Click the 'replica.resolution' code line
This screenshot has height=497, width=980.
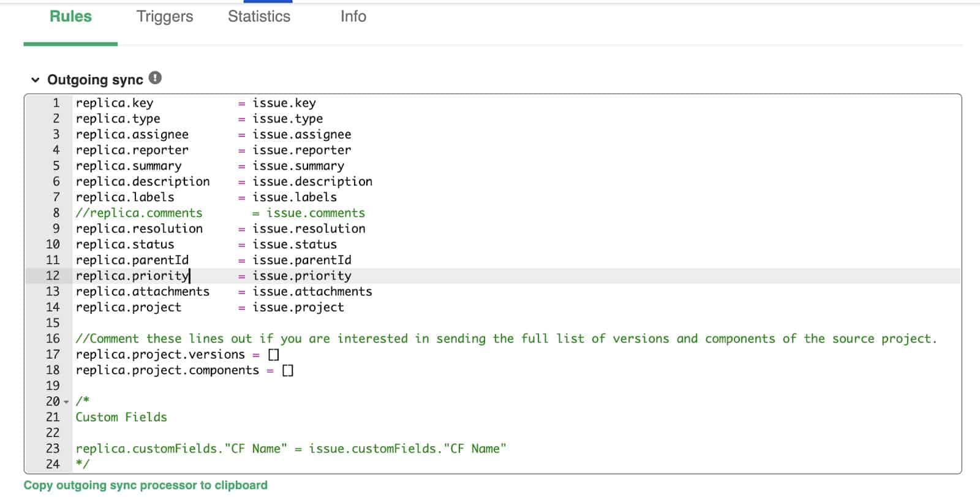tap(221, 229)
